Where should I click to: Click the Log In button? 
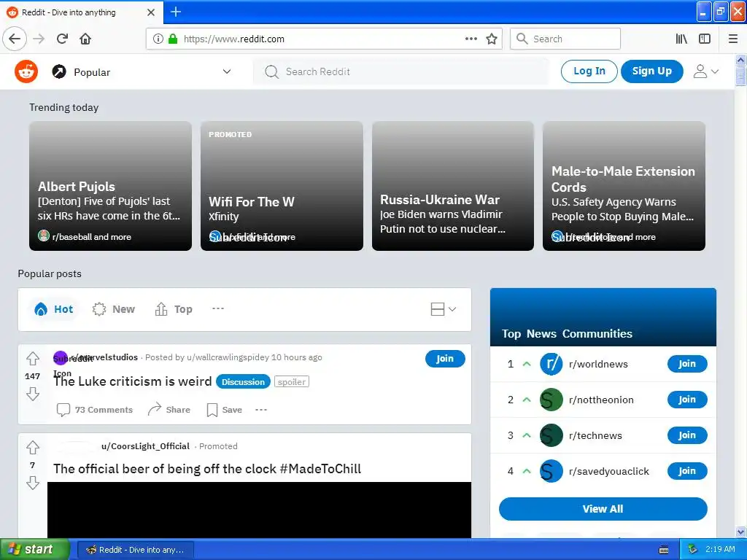(x=589, y=71)
